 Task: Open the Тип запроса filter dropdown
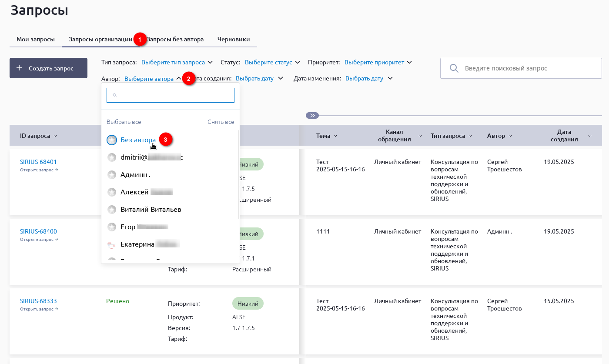coord(177,62)
